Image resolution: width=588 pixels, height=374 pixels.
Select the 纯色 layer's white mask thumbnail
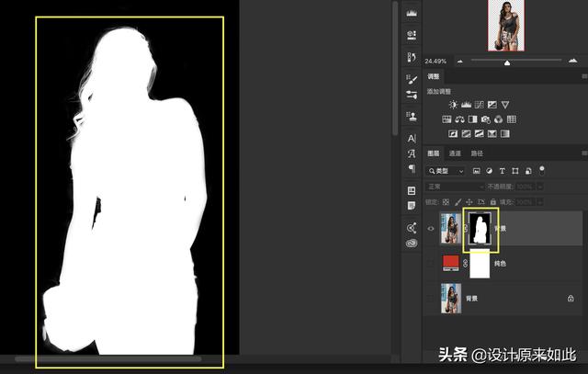coord(480,264)
